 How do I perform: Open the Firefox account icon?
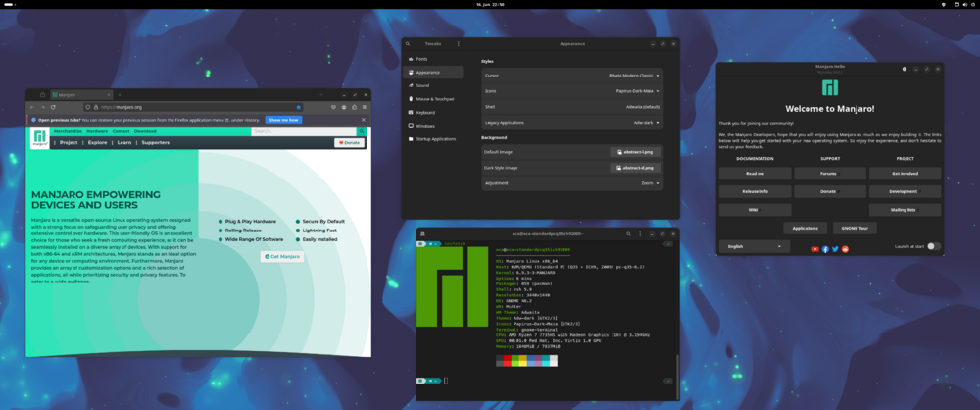[x=344, y=107]
